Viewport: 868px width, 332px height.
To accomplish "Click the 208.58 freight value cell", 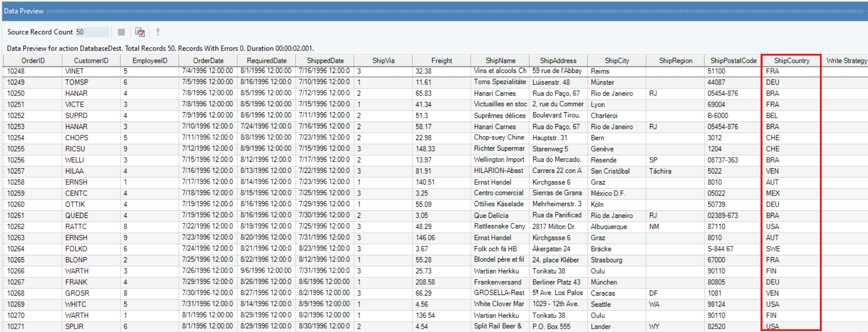I will pos(425,282).
